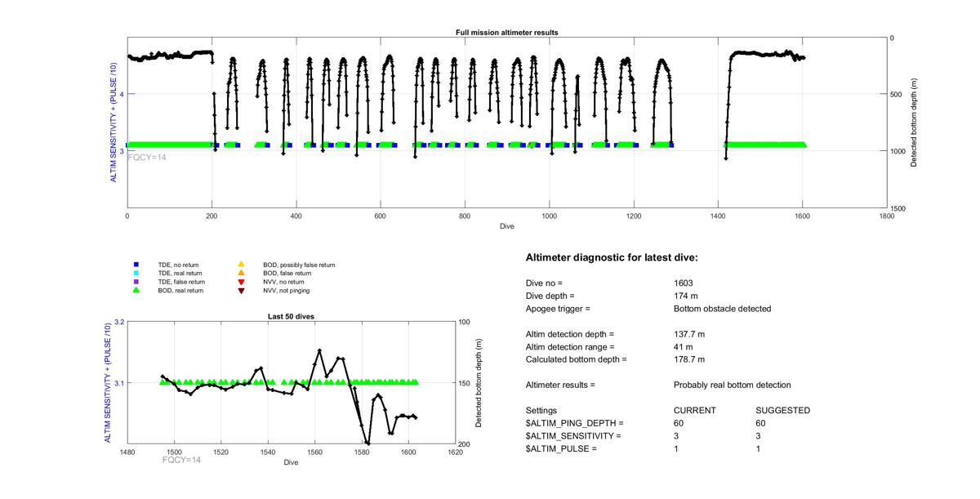Click the 'BOD, false return' legend label
The image size is (980, 499).
pyautogui.click(x=287, y=273)
